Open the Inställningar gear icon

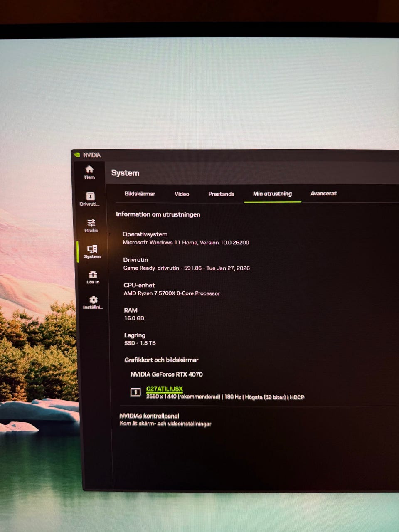[x=93, y=303]
